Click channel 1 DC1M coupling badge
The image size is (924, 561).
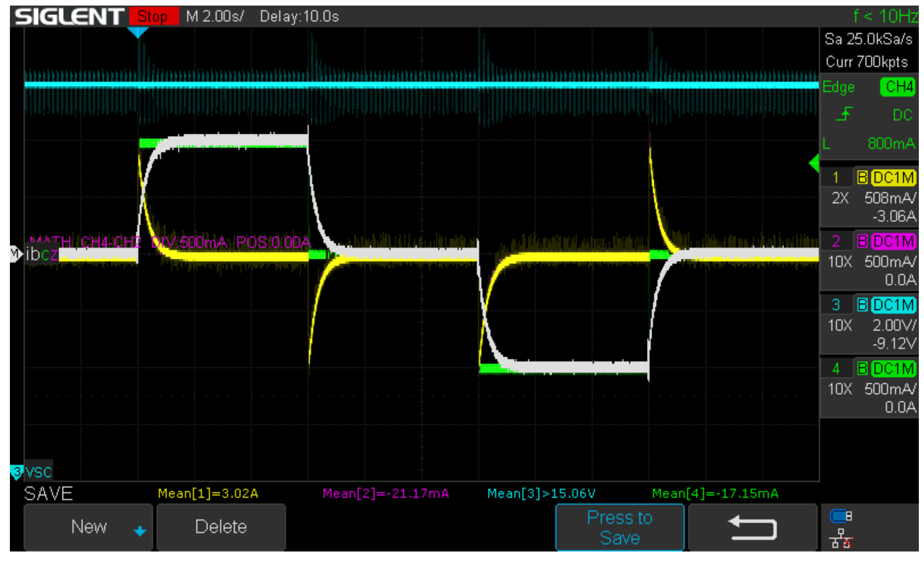pos(894,177)
